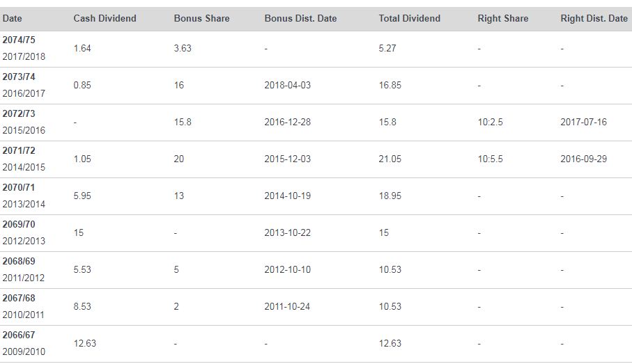The image size is (632, 364).
Task: Click the 2073/74 date cell
Action: coord(24,86)
